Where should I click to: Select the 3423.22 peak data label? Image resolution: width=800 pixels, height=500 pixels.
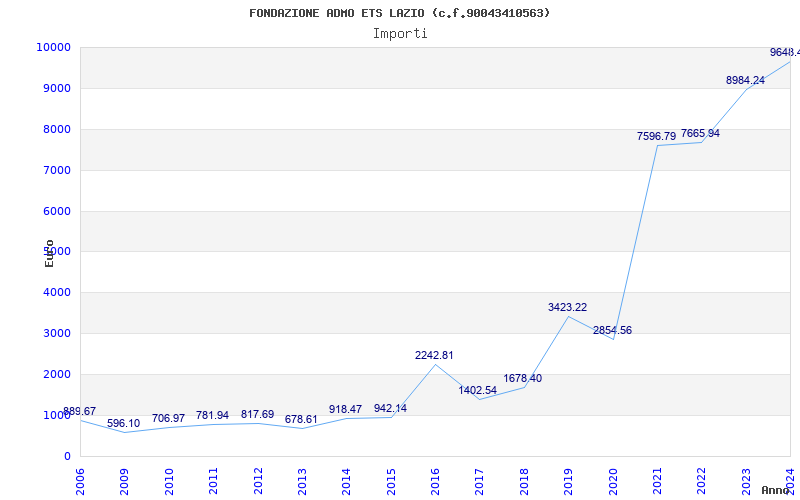(x=567, y=307)
